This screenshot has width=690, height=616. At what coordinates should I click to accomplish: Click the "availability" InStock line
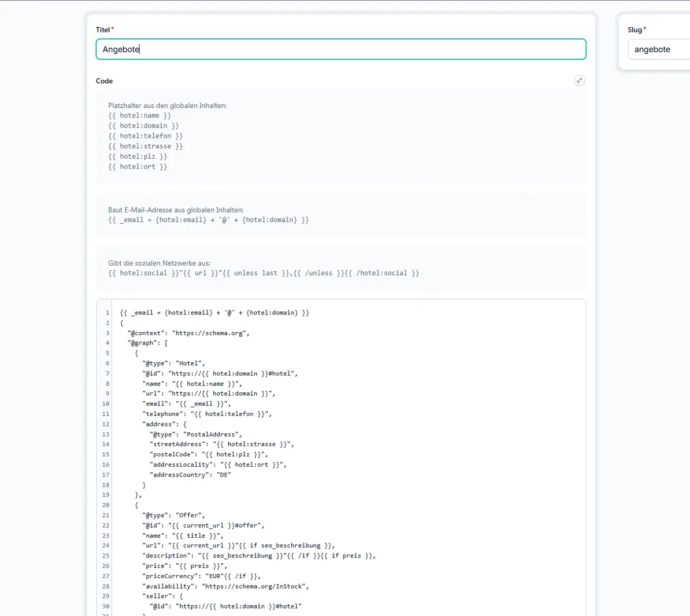(225, 586)
